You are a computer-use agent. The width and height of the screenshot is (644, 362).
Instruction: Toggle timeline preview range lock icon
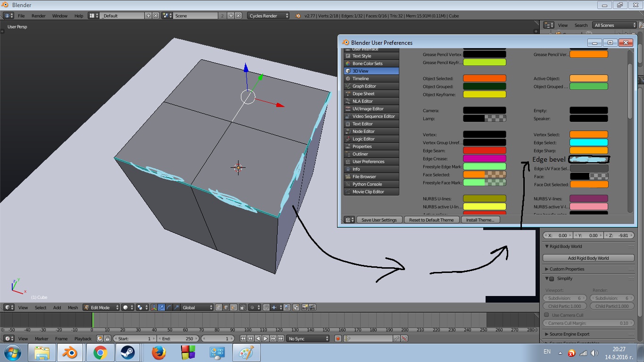107,338
